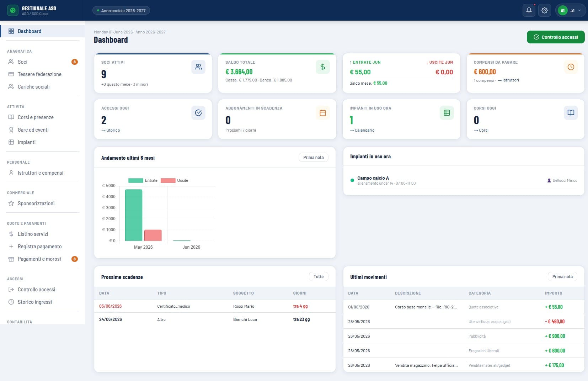Open settings gear in top bar
This screenshot has height=381, width=588.
[x=544, y=10]
